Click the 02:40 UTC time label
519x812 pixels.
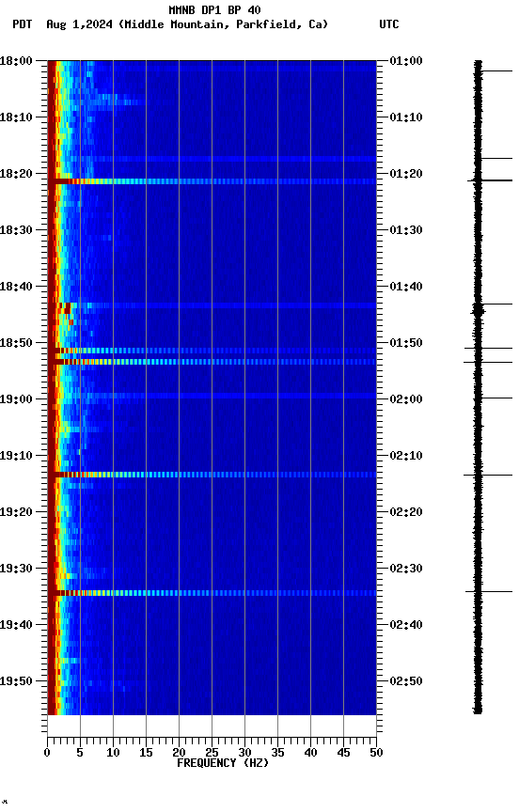[x=406, y=625]
